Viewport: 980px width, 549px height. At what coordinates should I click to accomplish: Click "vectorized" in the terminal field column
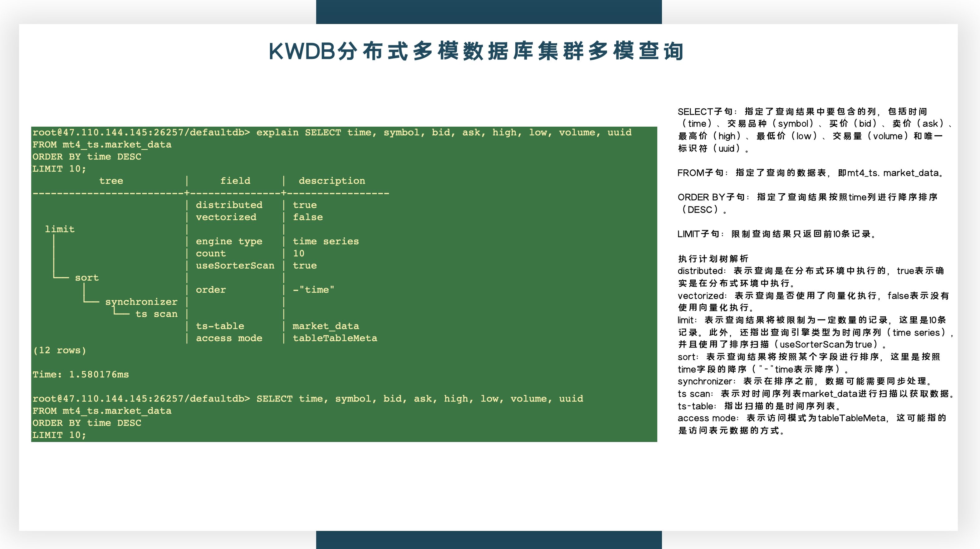[x=226, y=217]
